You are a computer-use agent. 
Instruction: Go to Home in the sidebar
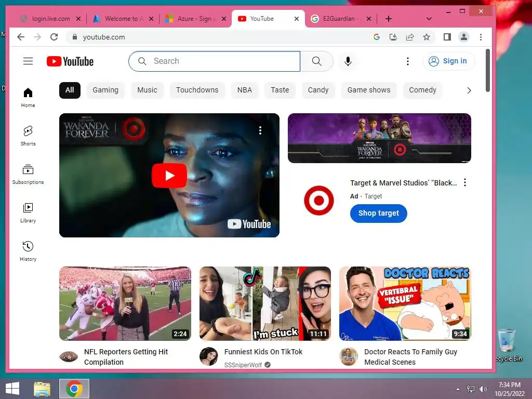(28, 97)
